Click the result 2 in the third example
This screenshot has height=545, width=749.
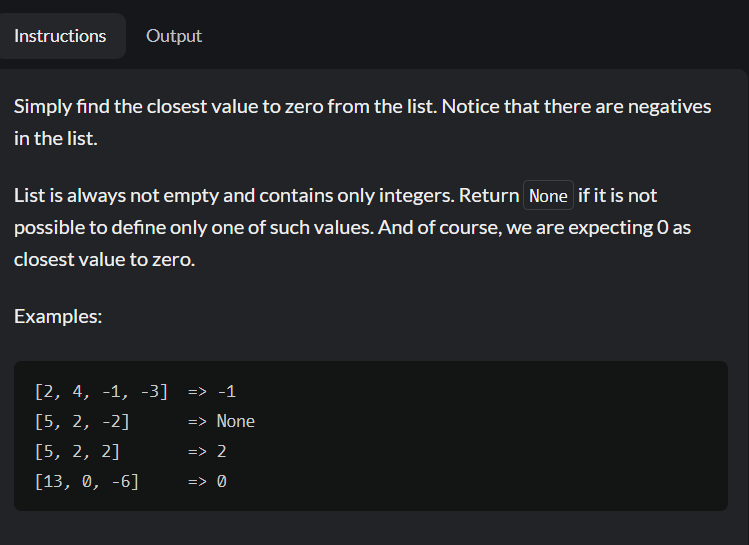222,451
